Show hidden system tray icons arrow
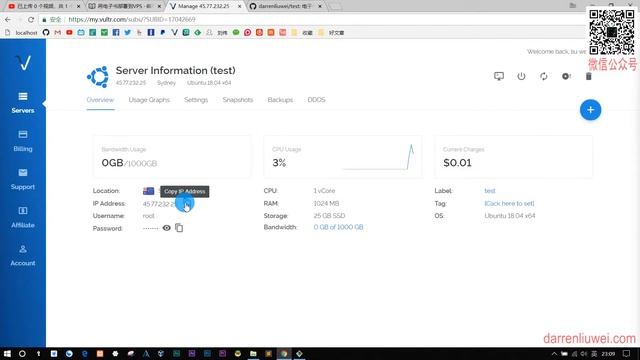The image size is (640, 360). click(554, 353)
